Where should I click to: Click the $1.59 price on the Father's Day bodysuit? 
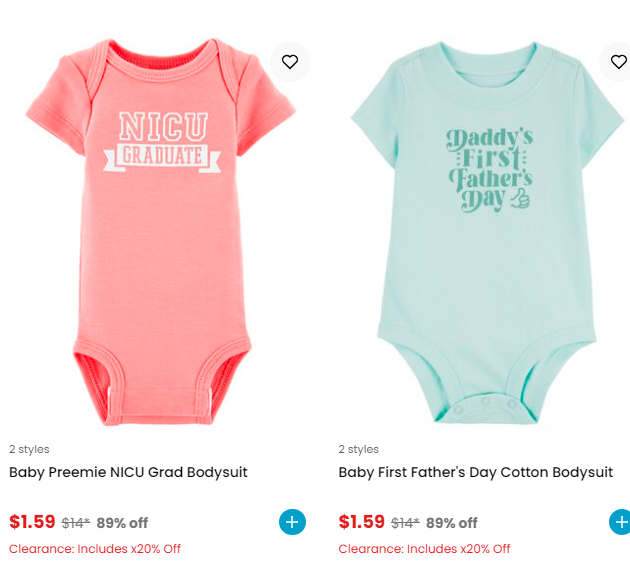click(362, 522)
